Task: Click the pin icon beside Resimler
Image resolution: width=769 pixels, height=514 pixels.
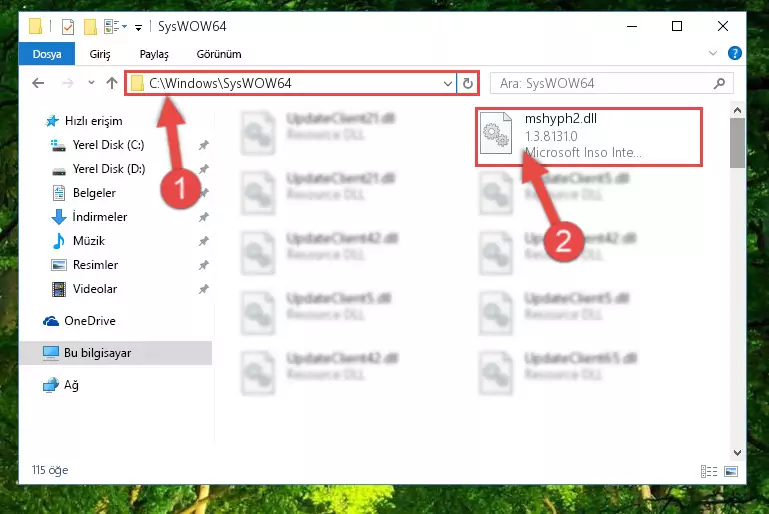Action: click(204, 265)
